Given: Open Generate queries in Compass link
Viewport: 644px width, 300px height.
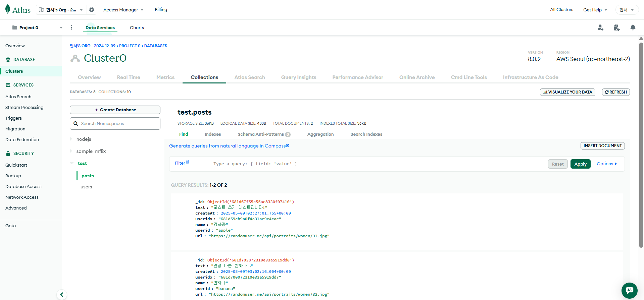Looking at the screenshot, I should tap(229, 146).
